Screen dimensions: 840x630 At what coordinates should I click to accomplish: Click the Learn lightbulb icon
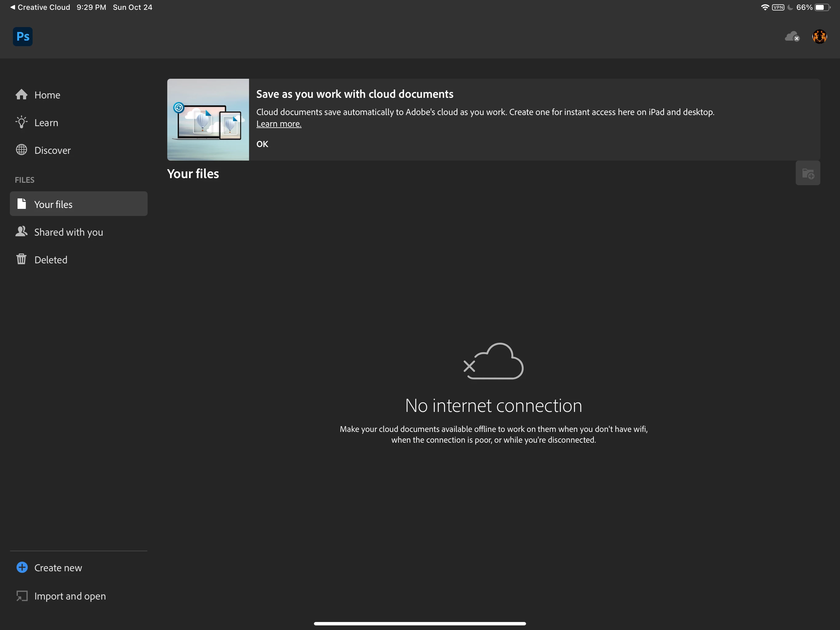[22, 122]
